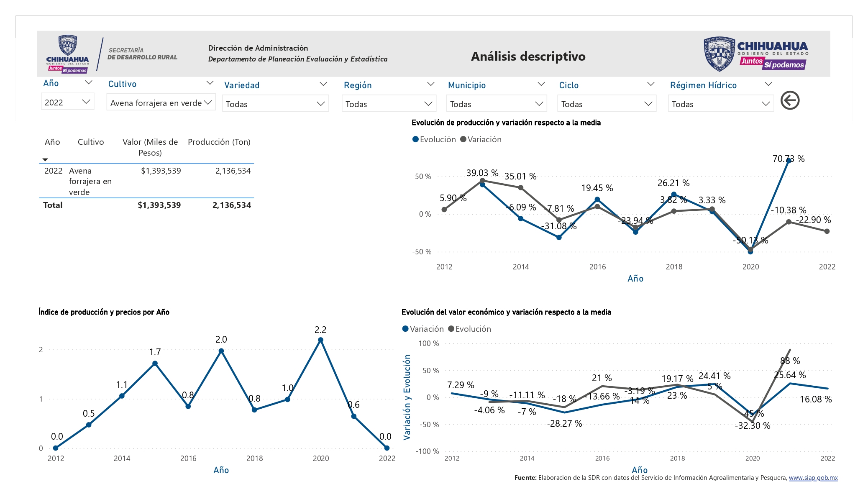Collapse the Ciclo slicer header chevron
Image resolution: width=868 pixels, height=502 pixels.
coord(651,84)
